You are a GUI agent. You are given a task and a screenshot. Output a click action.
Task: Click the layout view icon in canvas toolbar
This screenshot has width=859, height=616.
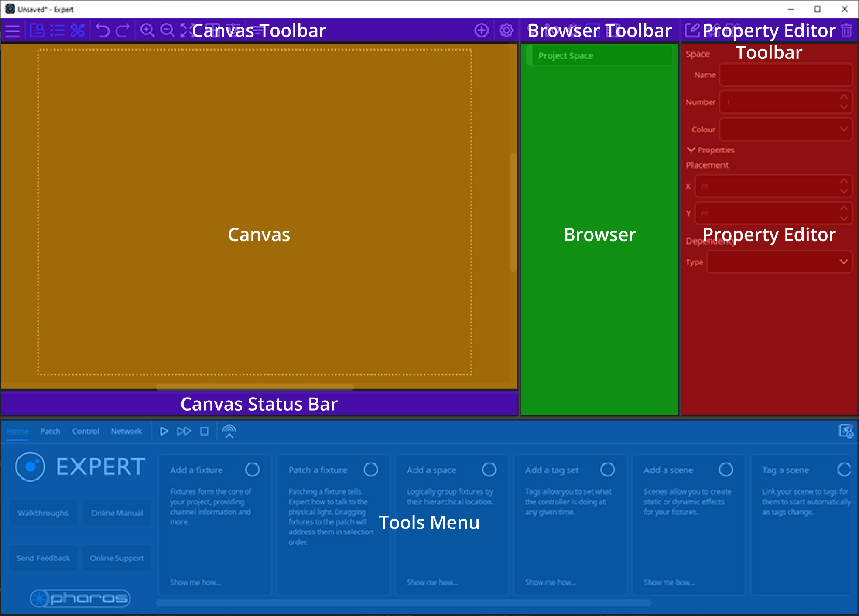click(38, 31)
